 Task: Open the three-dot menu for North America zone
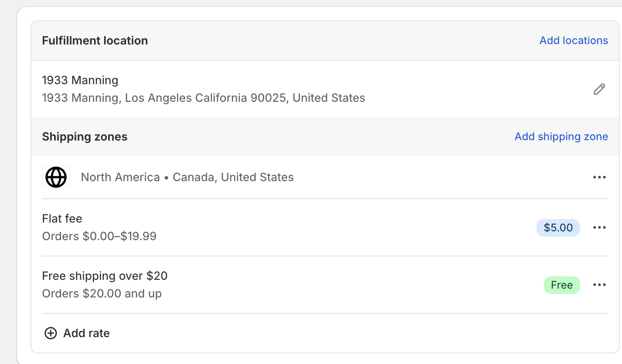[599, 177]
